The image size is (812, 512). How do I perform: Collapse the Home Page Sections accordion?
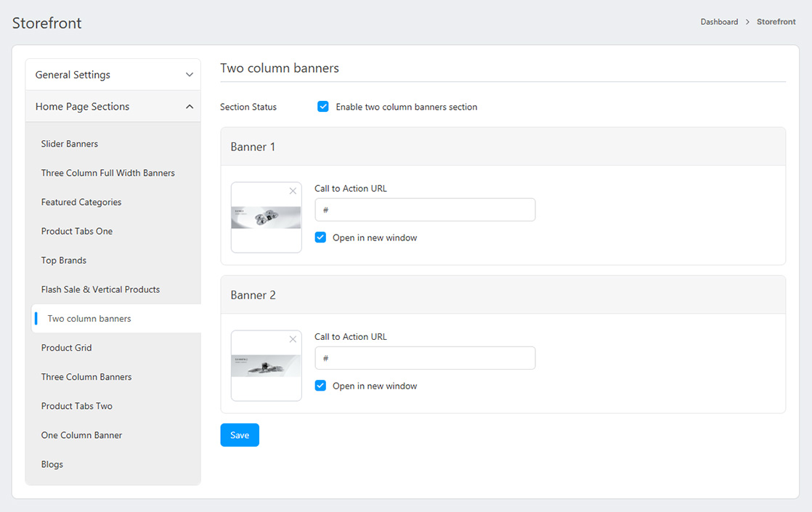[x=113, y=107]
